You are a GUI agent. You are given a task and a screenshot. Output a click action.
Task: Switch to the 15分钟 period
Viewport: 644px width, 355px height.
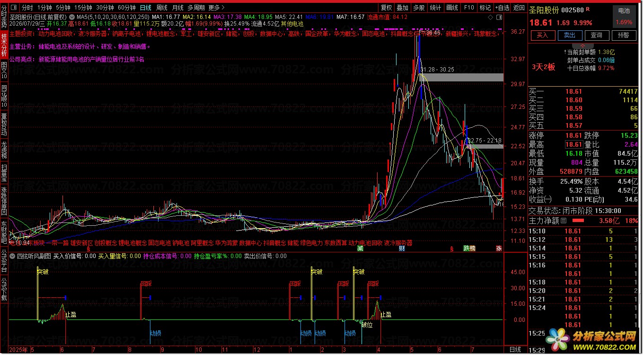point(83,8)
